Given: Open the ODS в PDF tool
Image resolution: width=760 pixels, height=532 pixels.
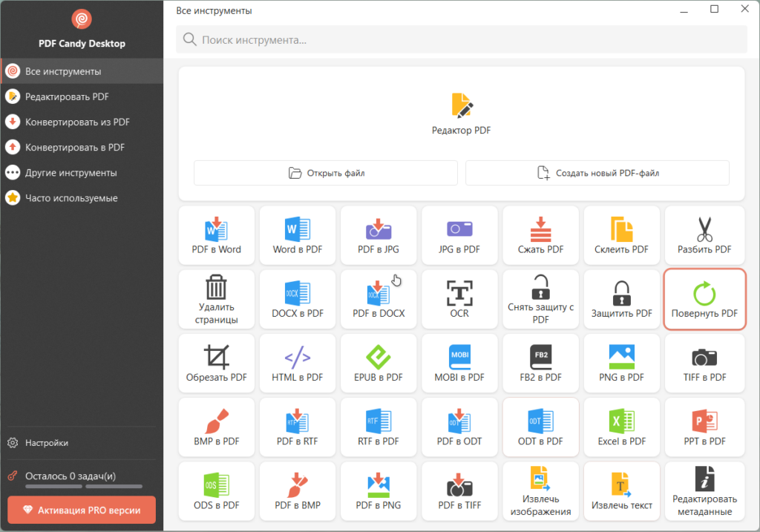Looking at the screenshot, I should [x=216, y=491].
